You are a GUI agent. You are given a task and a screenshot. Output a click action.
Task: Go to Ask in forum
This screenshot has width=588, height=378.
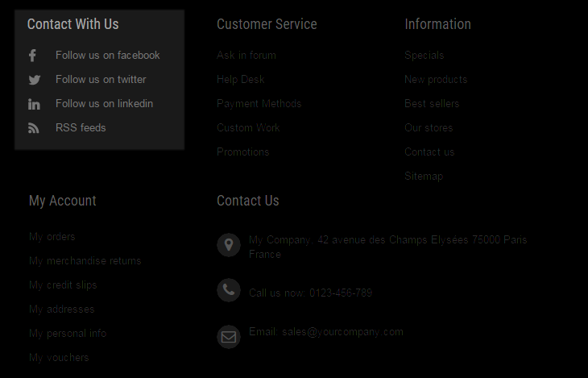pyautogui.click(x=246, y=55)
